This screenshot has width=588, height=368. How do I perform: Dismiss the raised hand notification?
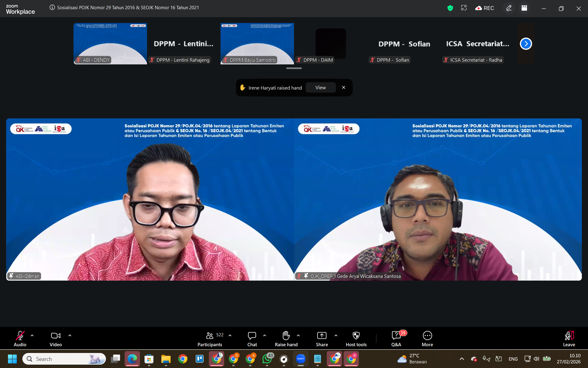pyautogui.click(x=344, y=88)
